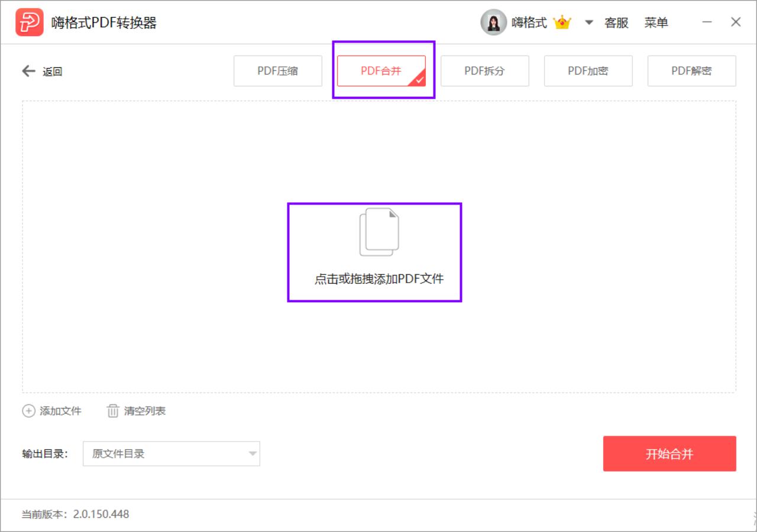The height and width of the screenshot is (532, 757).
Task: Open the user avatar profile picture
Action: coord(493,22)
